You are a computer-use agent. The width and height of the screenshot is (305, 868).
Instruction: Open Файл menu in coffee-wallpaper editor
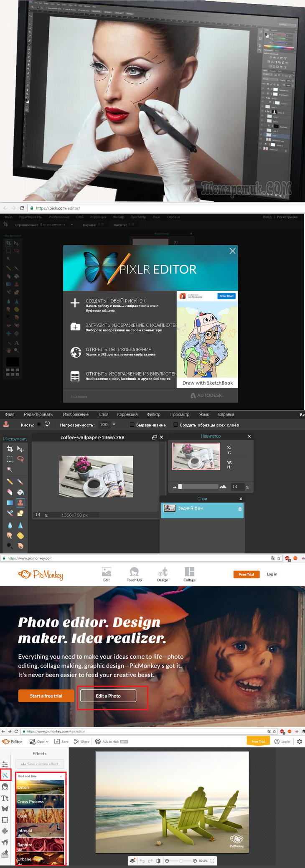[x=10, y=414]
